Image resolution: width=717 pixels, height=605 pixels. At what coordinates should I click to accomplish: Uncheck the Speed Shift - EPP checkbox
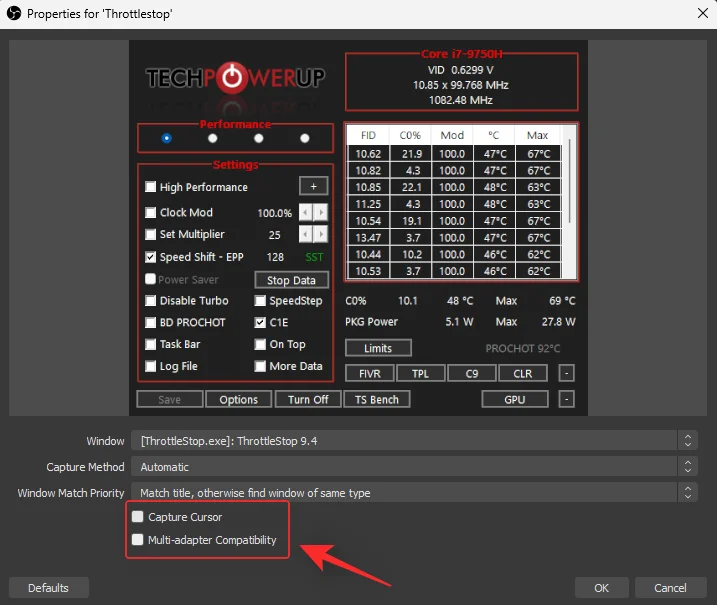click(x=151, y=257)
